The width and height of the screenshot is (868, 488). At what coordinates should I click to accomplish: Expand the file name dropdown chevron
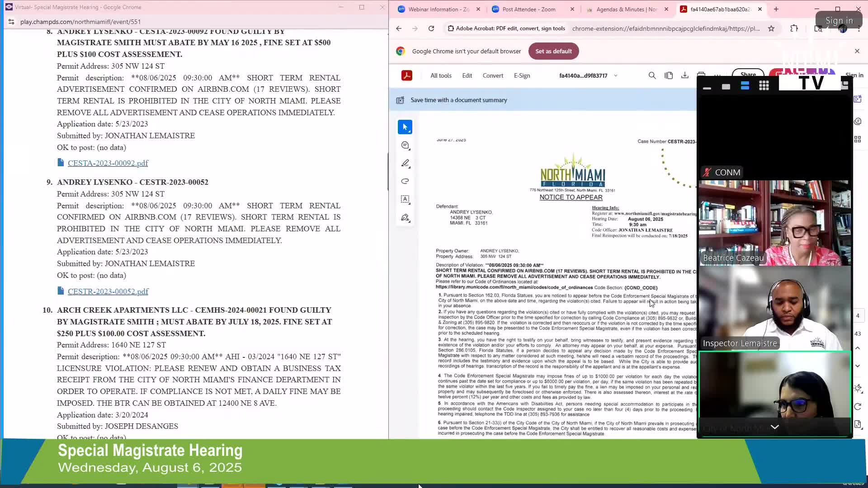(x=615, y=76)
